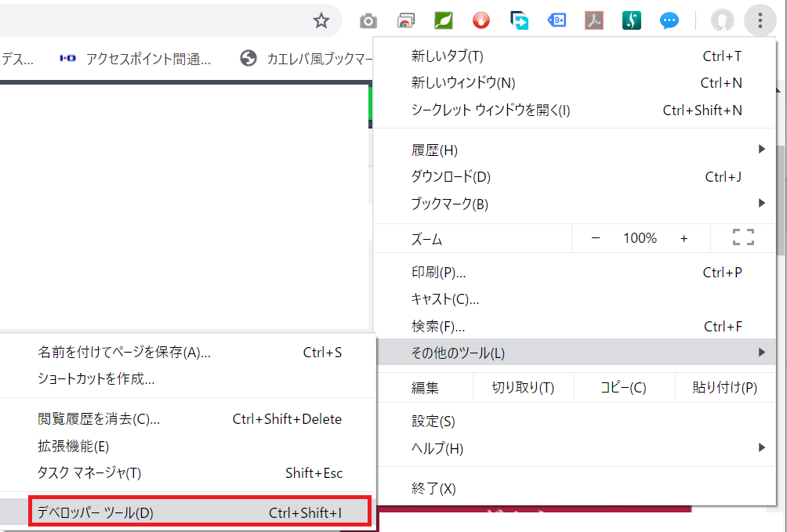Click the blue window-arrow extension icon
Image resolution: width=787 pixels, height=532 pixels.
518,20
